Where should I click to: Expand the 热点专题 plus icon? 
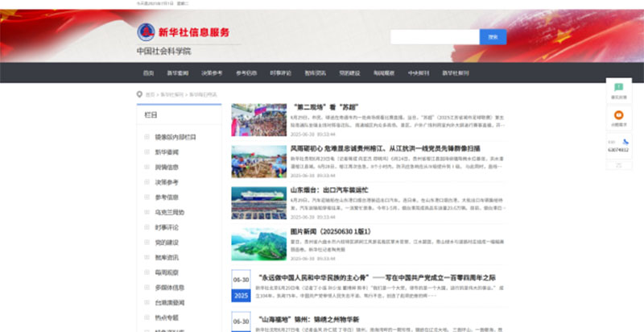tap(147, 317)
